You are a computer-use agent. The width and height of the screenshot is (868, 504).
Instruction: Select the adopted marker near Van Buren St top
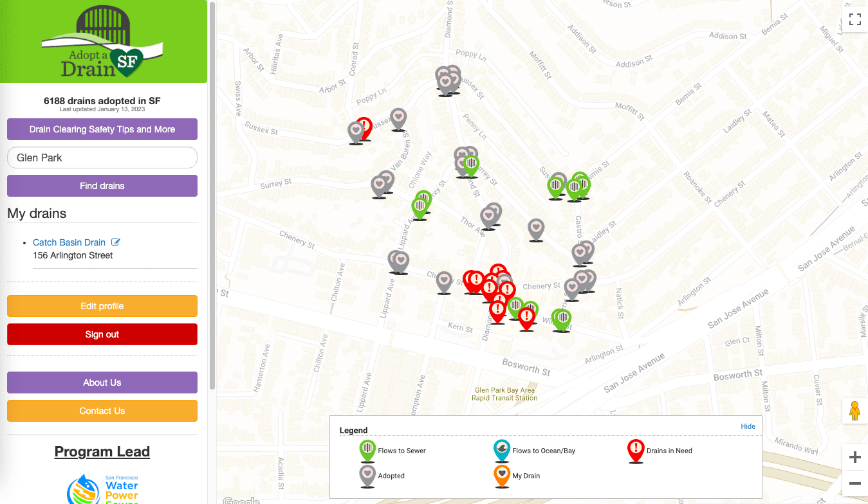click(398, 119)
